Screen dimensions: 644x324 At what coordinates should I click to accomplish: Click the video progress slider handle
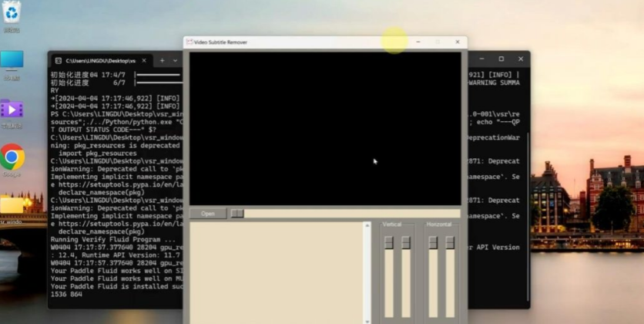point(237,214)
